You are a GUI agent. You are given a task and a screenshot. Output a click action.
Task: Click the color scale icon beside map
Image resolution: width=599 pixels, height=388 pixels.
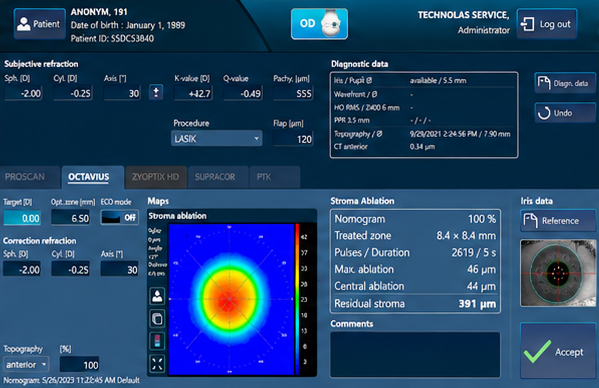(157, 341)
